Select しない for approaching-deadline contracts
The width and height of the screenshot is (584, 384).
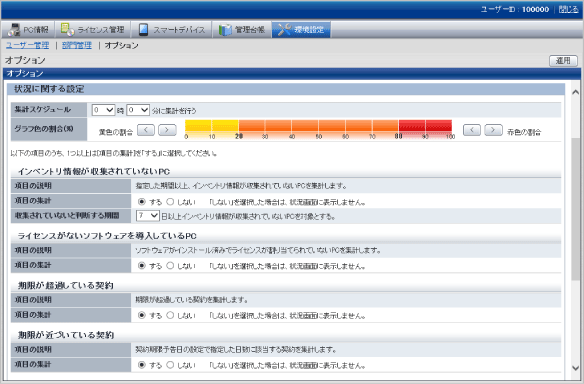[170, 365]
